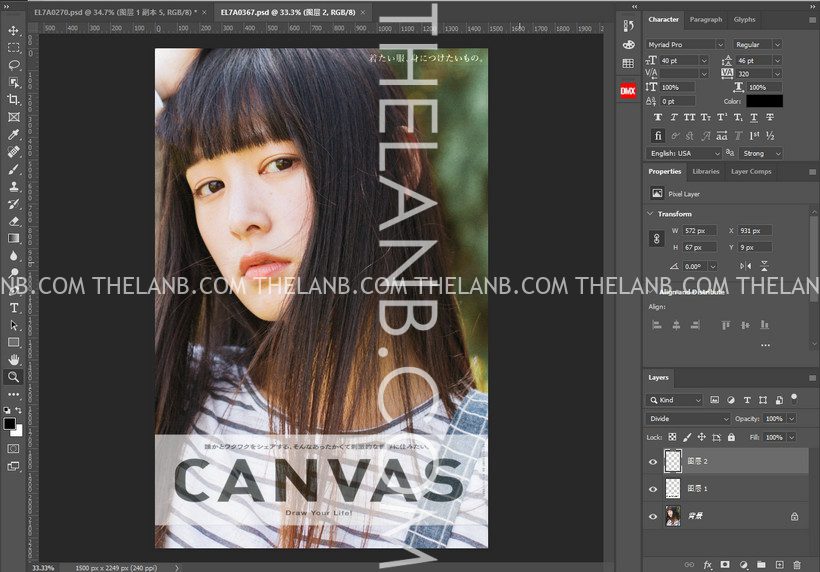
Task: Select the Move tool
Action: click(14, 31)
